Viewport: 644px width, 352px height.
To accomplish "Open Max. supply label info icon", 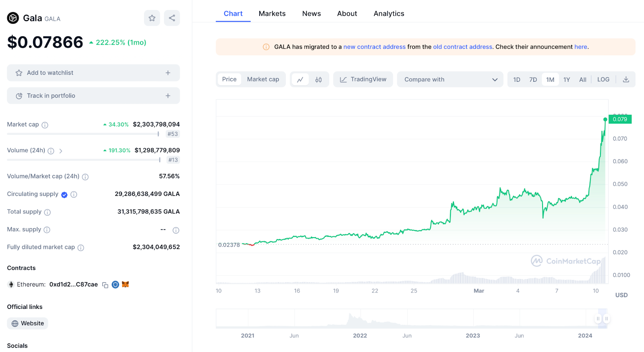I will [x=47, y=230].
